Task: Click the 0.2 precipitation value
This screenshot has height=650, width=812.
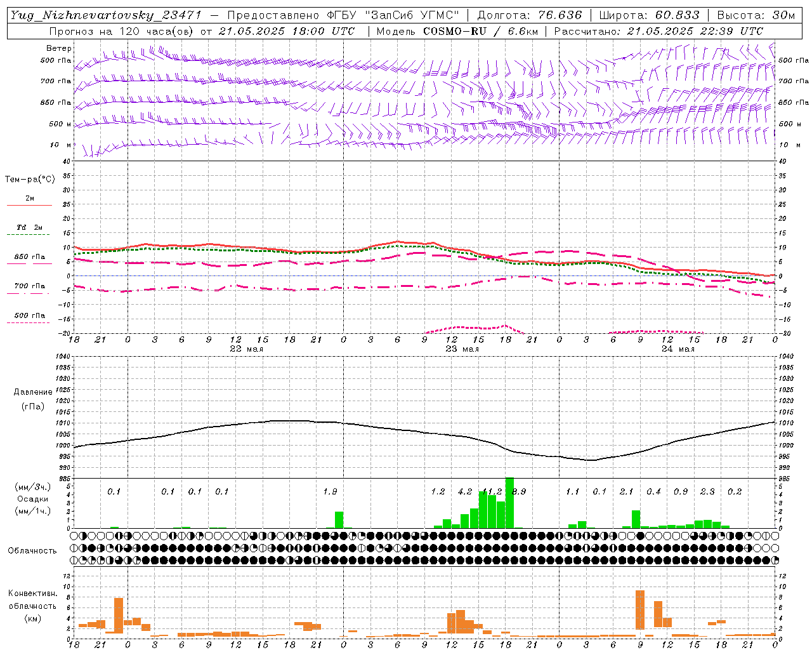Action: [735, 492]
